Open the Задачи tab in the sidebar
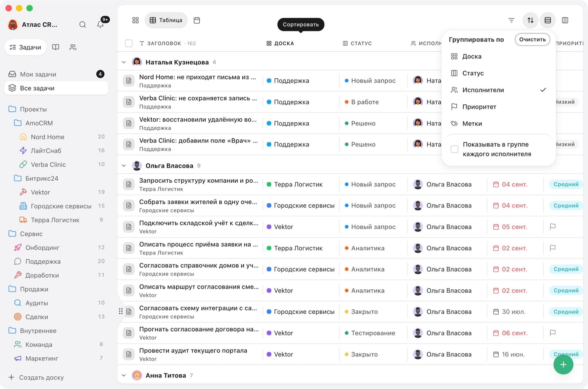This screenshot has height=389, width=588. [x=26, y=47]
